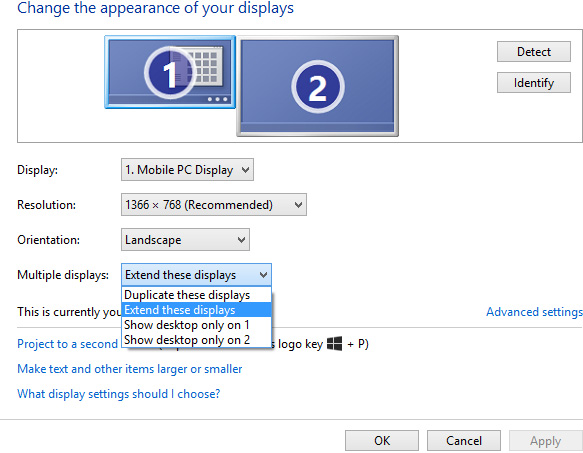Viewport: 583px width, 453px height.
Task: Click the Cancel button
Action: (464, 441)
